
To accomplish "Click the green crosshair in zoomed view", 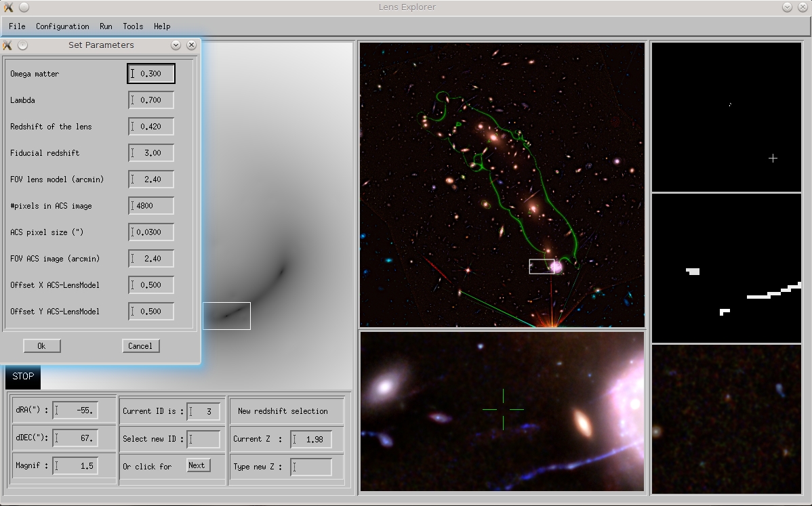I will click(503, 409).
